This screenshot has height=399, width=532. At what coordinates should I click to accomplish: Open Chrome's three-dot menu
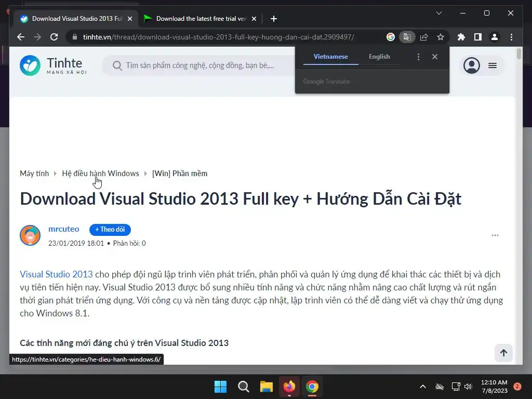511,37
